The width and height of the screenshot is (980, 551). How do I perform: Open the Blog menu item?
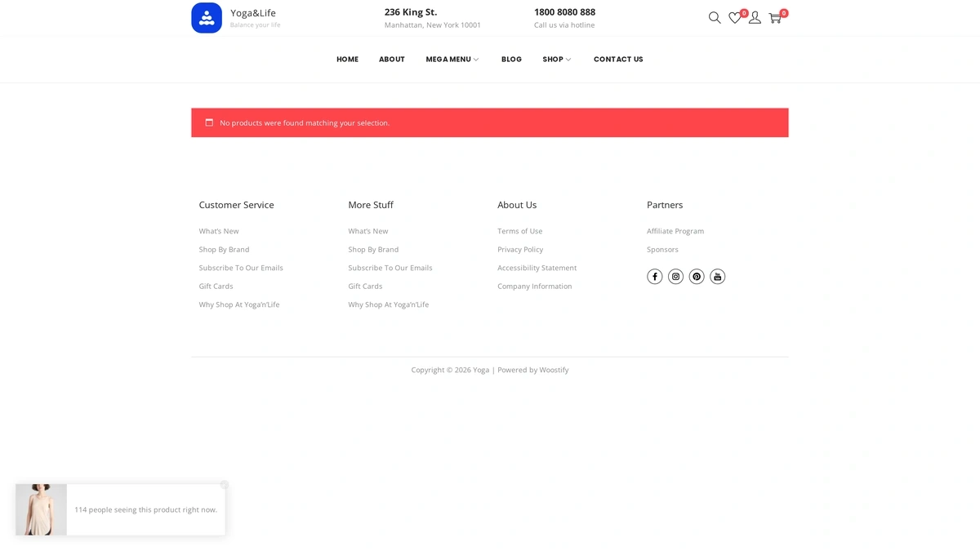tap(511, 60)
